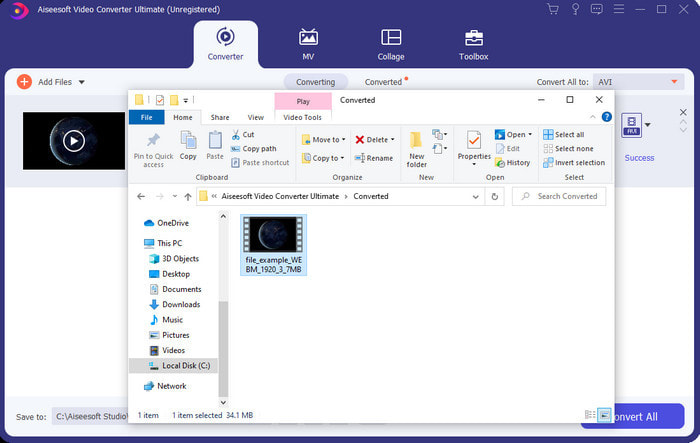Screen dimensions: 700x443
Task: Open the Explorer help question icon
Action: pos(606,117)
